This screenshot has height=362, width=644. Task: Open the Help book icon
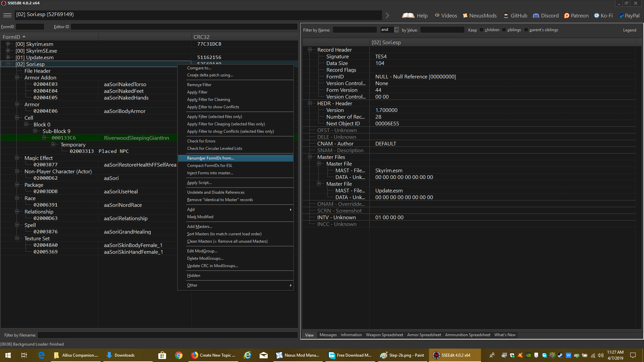[x=408, y=15]
